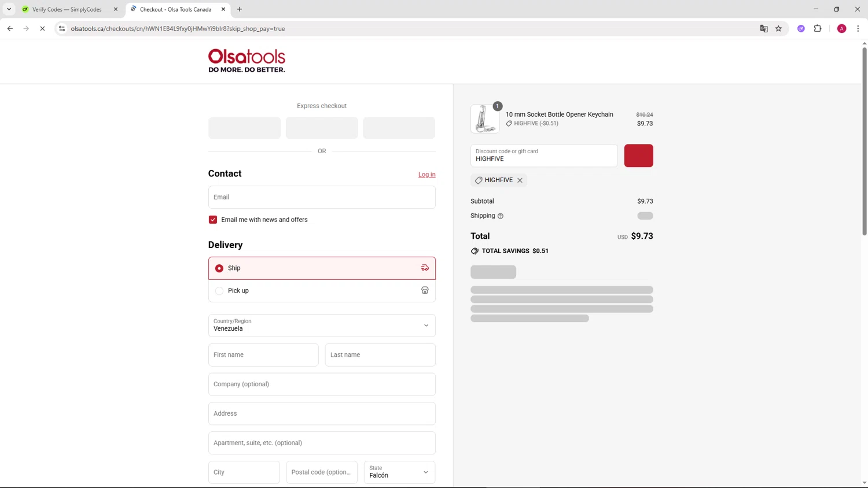Viewport: 868px width, 488px height.
Task: Click the Olsa Tools logo
Action: pos(247,61)
